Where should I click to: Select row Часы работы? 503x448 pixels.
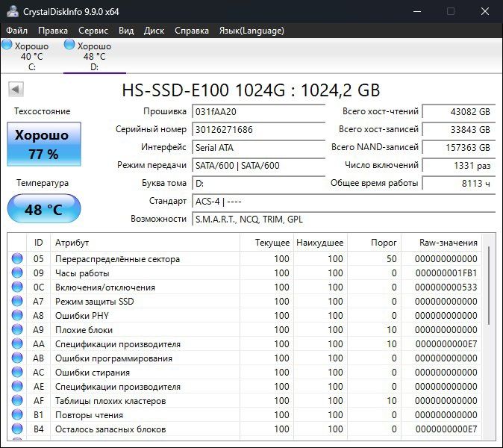(x=245, y=273)
